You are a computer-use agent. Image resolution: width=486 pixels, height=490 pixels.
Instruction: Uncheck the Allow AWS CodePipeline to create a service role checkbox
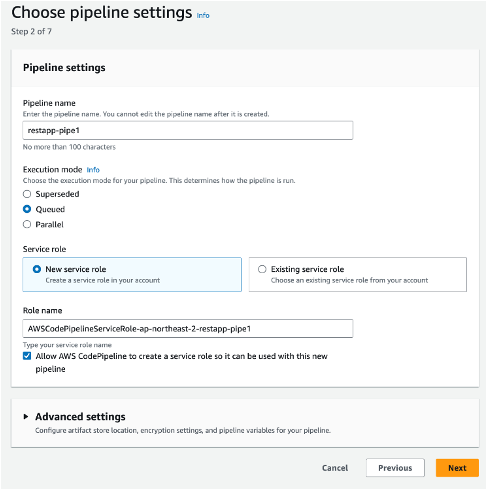point(27,356)
